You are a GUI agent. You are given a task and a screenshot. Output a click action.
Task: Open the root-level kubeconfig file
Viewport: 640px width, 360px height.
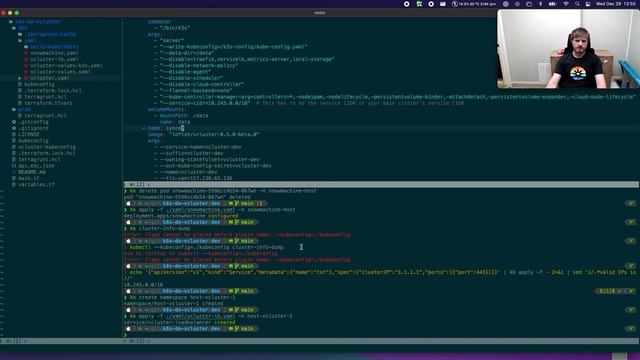pos(33,141)
